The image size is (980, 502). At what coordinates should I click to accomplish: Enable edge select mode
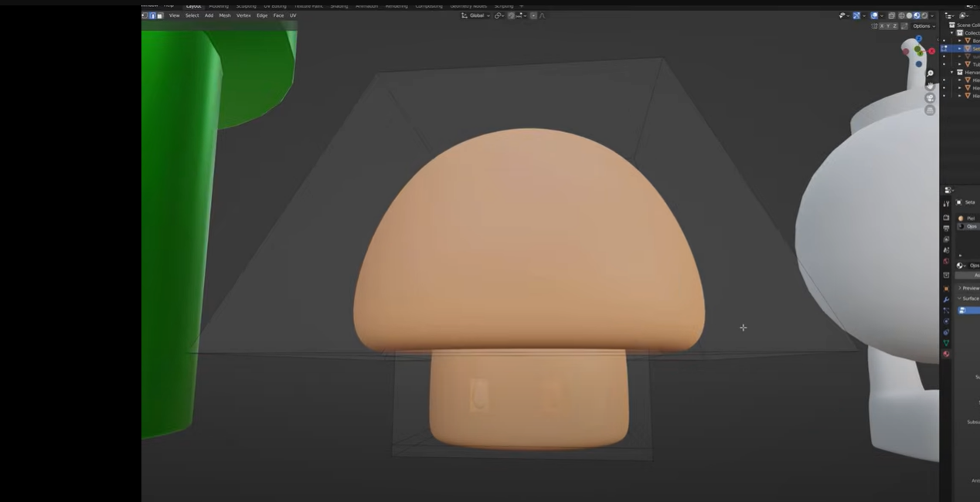(x=153, y=15)
